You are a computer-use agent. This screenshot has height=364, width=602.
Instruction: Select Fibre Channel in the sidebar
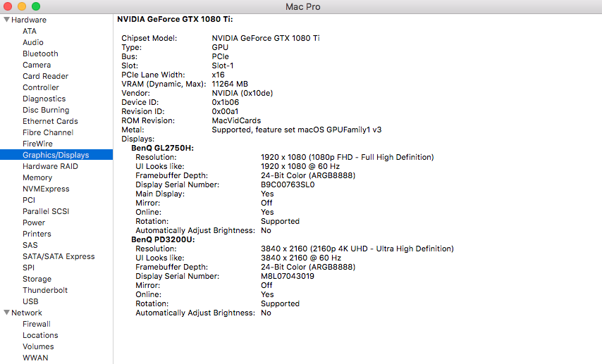tap(48, 132)
